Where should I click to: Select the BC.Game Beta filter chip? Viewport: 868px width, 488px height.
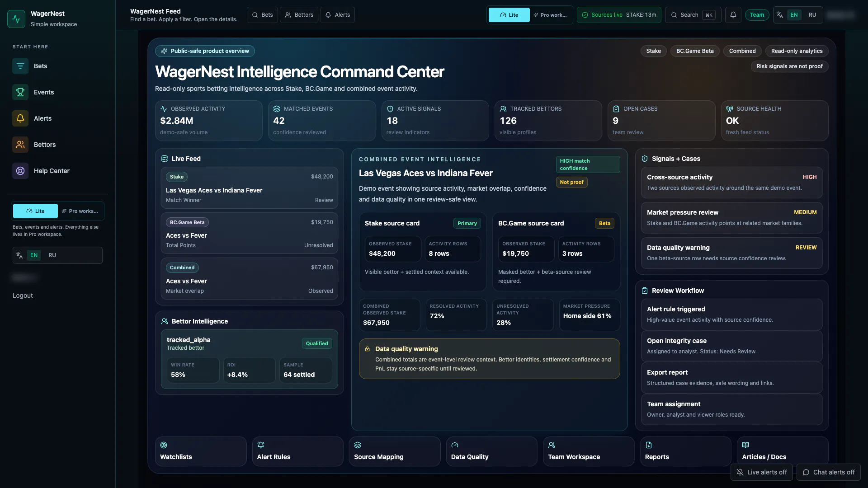point(695,51)
